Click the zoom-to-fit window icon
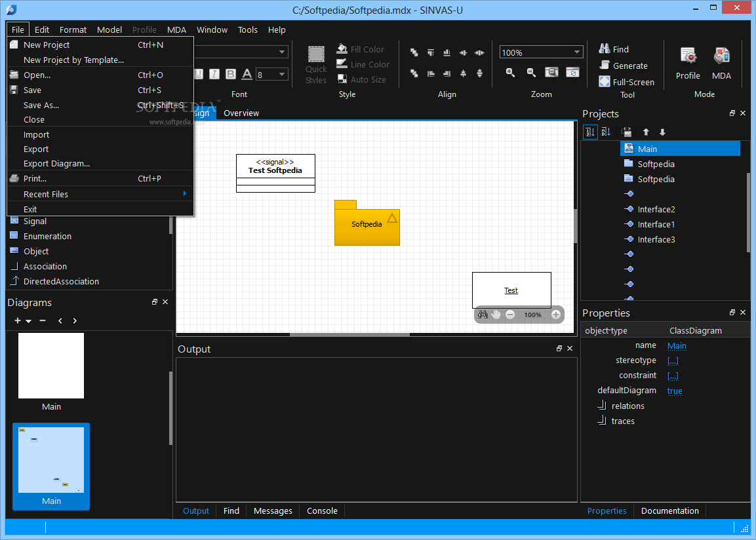Image resolution: width=756 pixels, height=540 pixels. point(551,72)
